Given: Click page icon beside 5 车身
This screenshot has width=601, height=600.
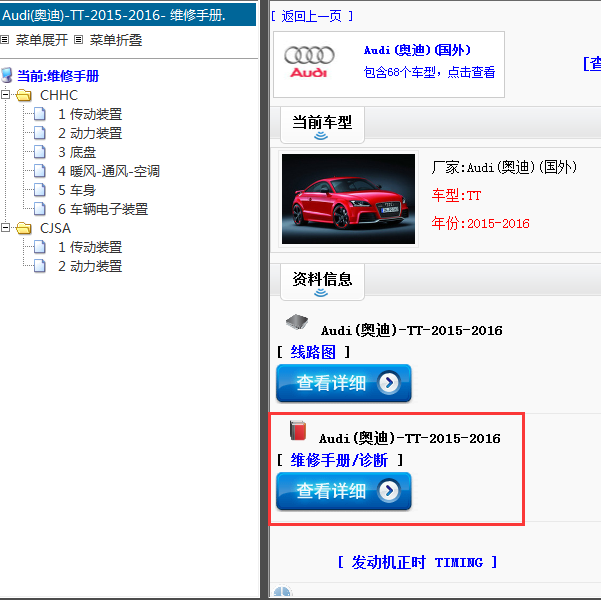Looking at the screenshot, I should pyautogui.click(x=39, y=190).
